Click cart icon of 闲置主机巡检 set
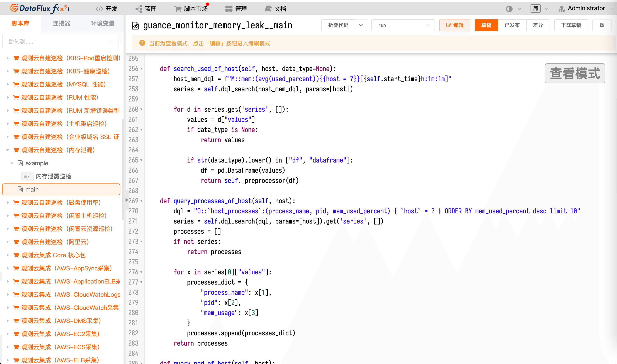 tap(16, 216)
